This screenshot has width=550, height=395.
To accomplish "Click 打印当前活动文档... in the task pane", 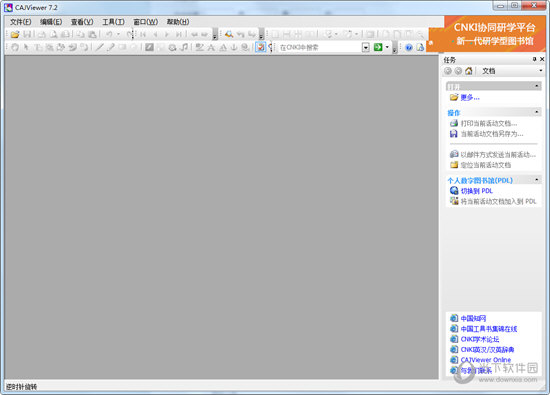I will coord(489,123).
